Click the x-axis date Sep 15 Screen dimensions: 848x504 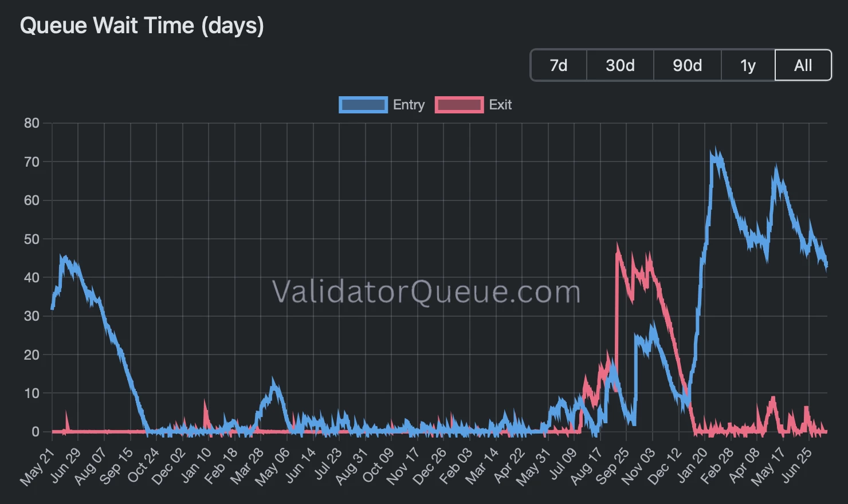tap(116, 467)
